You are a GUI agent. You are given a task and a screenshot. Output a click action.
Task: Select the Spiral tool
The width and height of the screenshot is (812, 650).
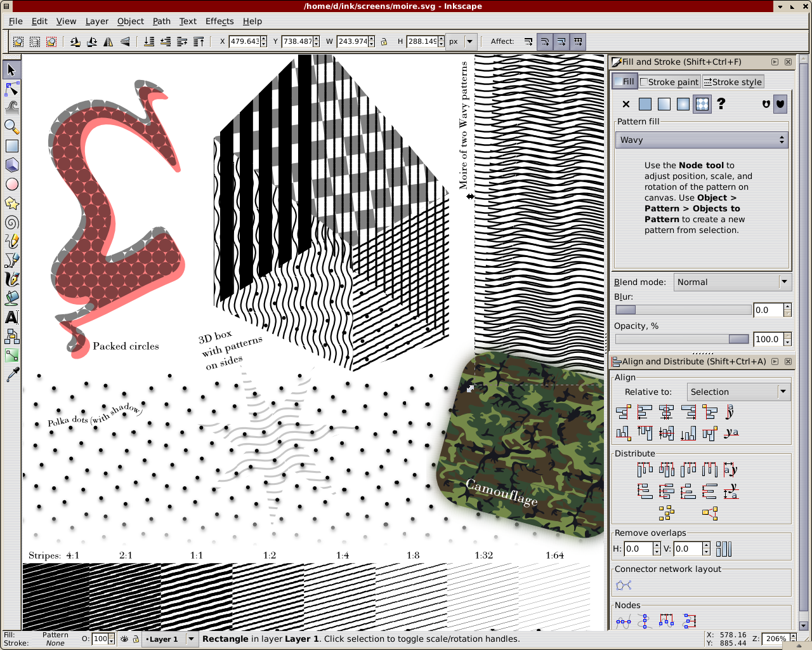11,222
